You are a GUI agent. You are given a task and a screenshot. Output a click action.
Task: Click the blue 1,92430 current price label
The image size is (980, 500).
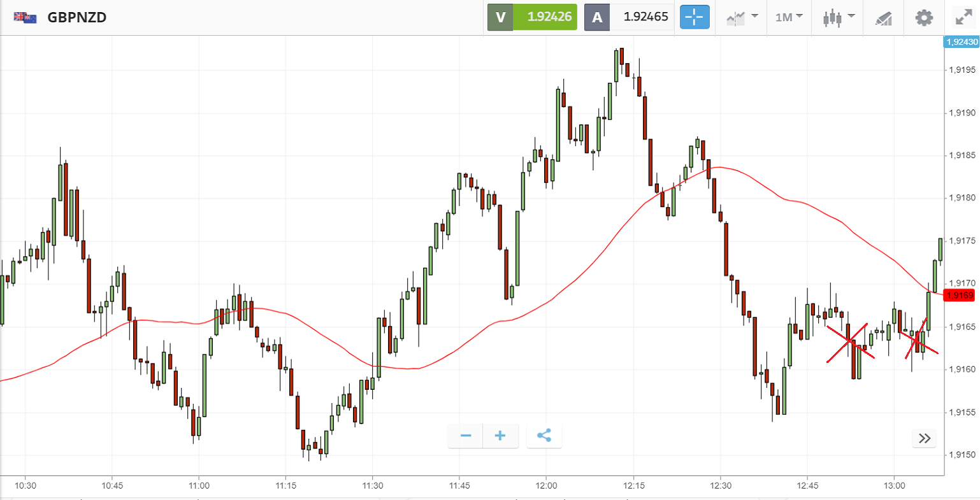[961, 42]
